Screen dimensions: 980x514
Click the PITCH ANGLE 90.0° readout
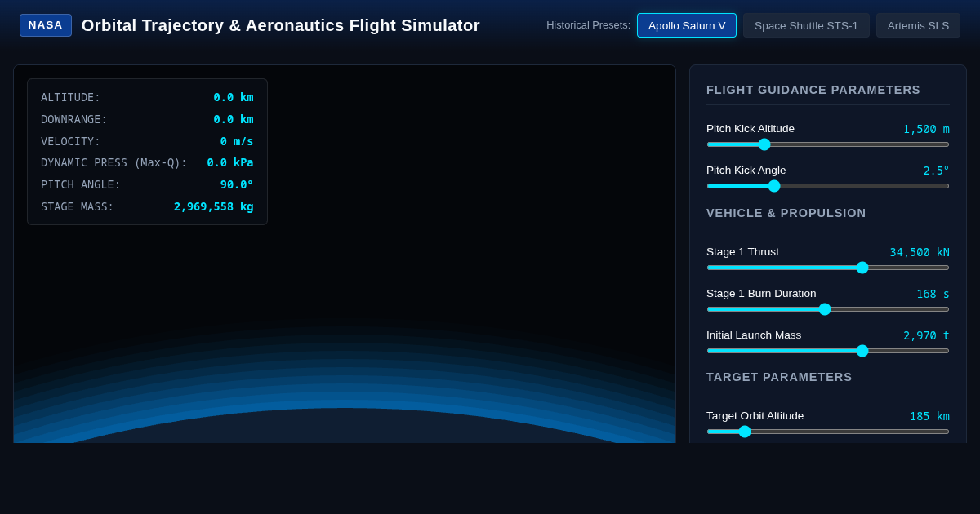pos(147,184)
